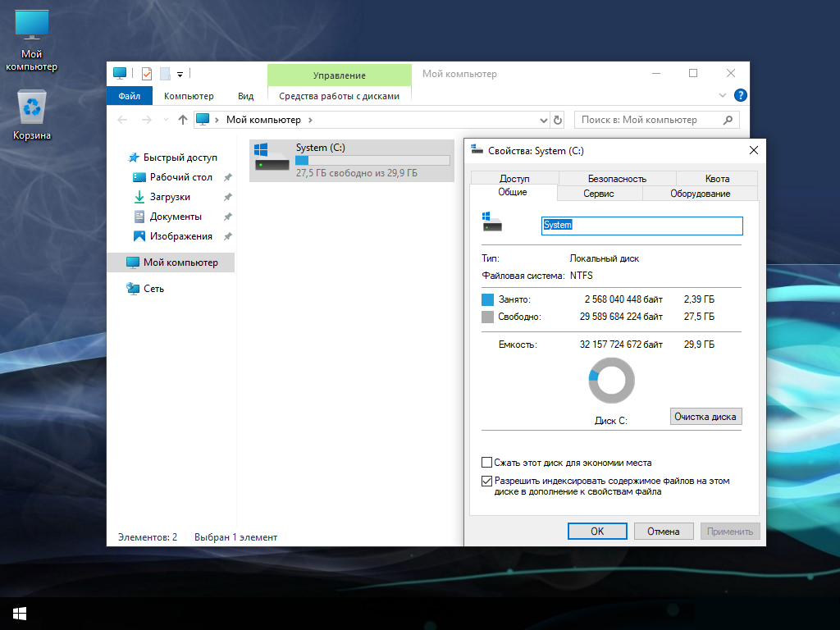
Task: Click the System volume label field
Action: coord(641,226)
